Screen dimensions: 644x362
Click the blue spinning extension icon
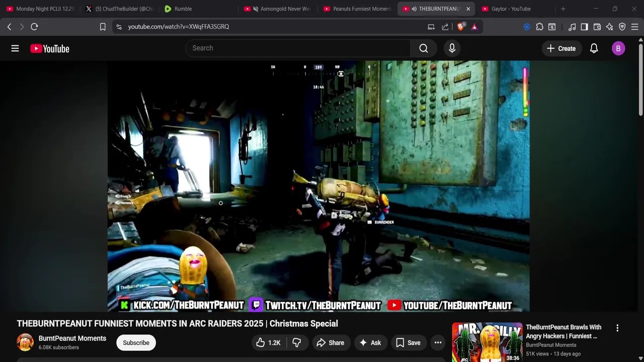point(527,27)
